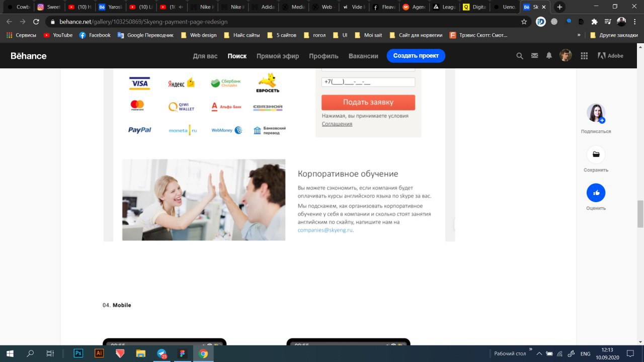Open Photoshop from the taskbar
The width and height of the screenshot is (644, 362).
(78, 353)
